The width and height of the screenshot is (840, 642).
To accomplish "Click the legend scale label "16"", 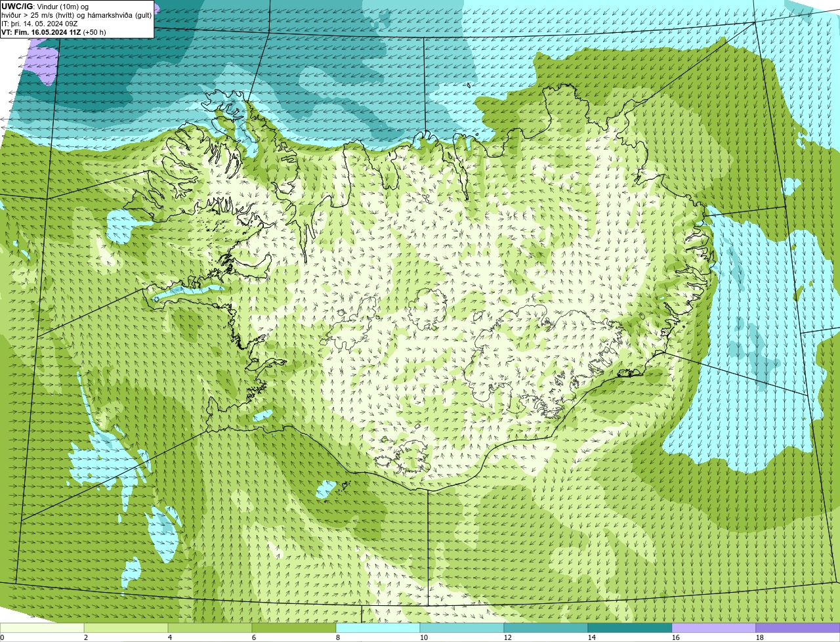I will click(x=676, y=637).
